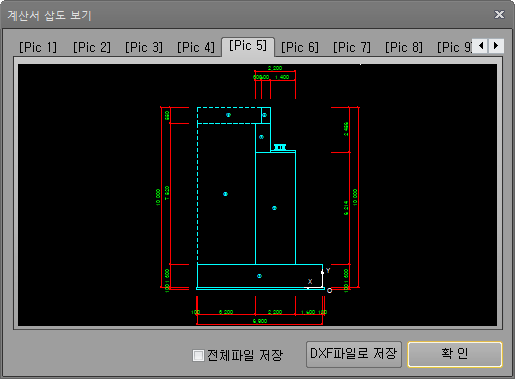Image resolution: width=515 pixels, height=379 pixels.
Task: Click the 1,400 top dimension text
Action: pos(282,77)
